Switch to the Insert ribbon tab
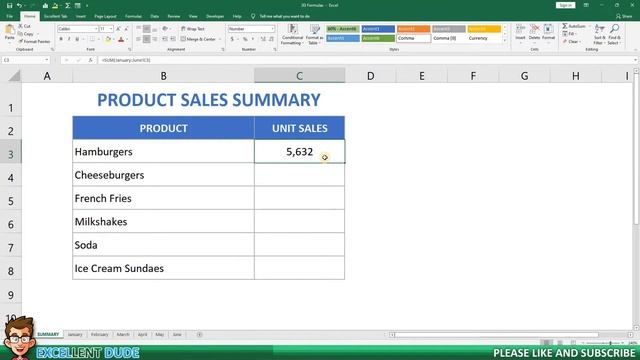This screenshot has width=640, height=360. point(81,16)
